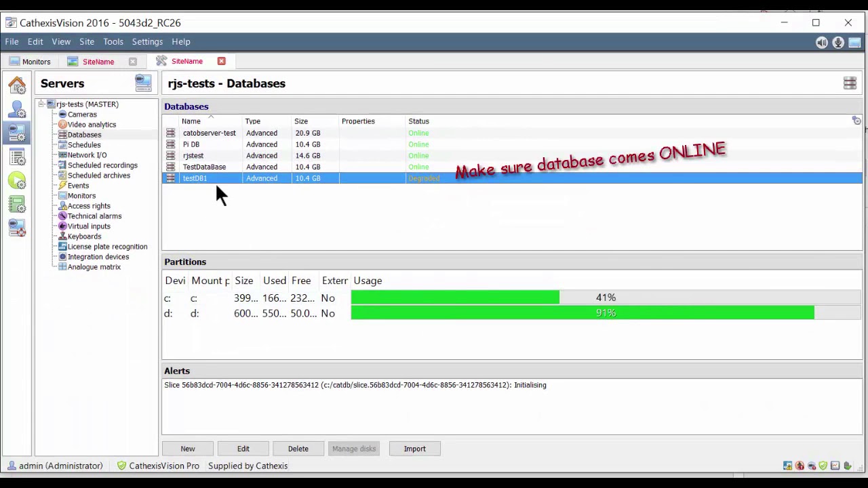868x488 pixels.
Task: Open the Site menu
Action: (87, 42)
